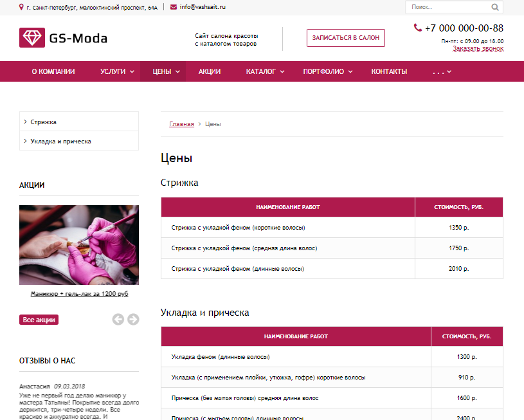Expand the Портфолио dropdown menu
The width and height of the screenshot is (524, 420).
tap(327, 71)
